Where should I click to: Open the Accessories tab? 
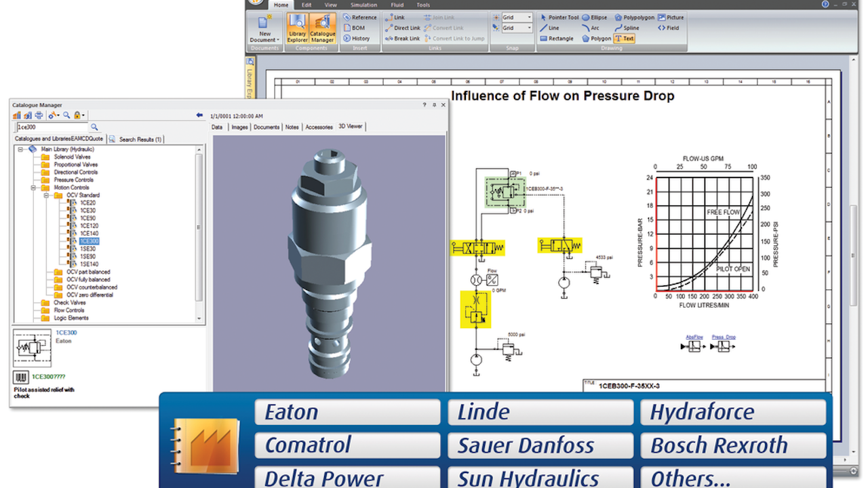319,127
